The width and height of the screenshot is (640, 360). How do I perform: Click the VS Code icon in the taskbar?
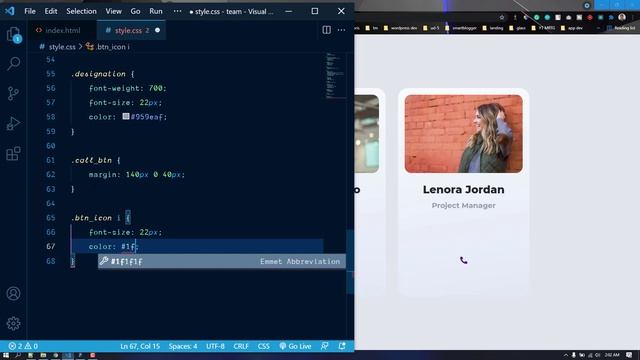[x=68, y=356]
